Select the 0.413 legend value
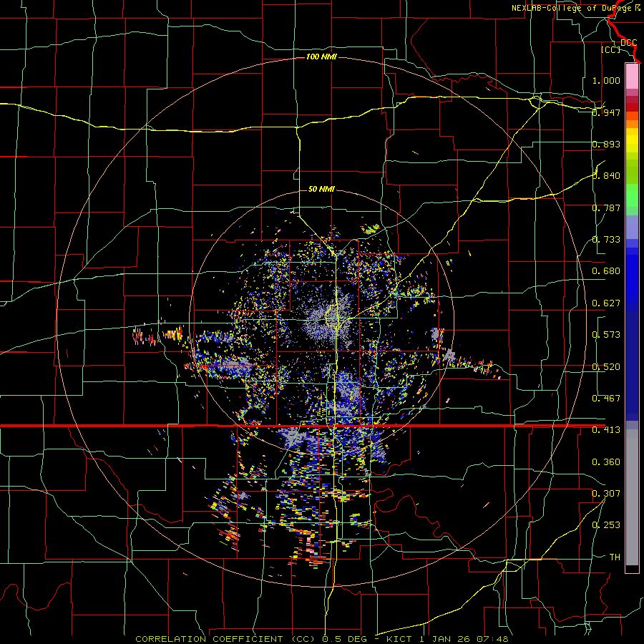This screenshot has width=644, height=644. [x=606, y=430]
